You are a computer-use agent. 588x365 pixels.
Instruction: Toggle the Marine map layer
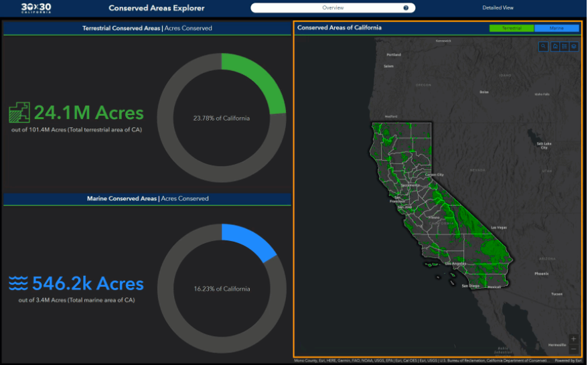[x=557, y=28]
